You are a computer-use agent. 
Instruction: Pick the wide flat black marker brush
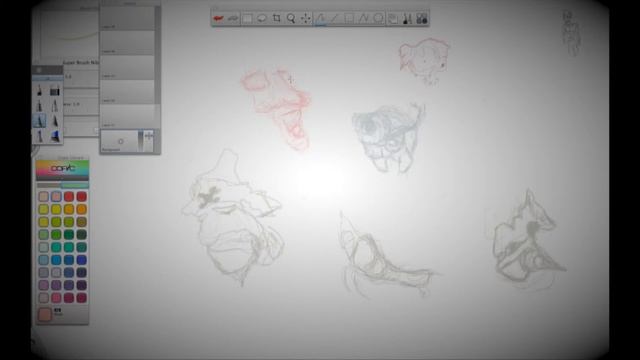point(55,90)
